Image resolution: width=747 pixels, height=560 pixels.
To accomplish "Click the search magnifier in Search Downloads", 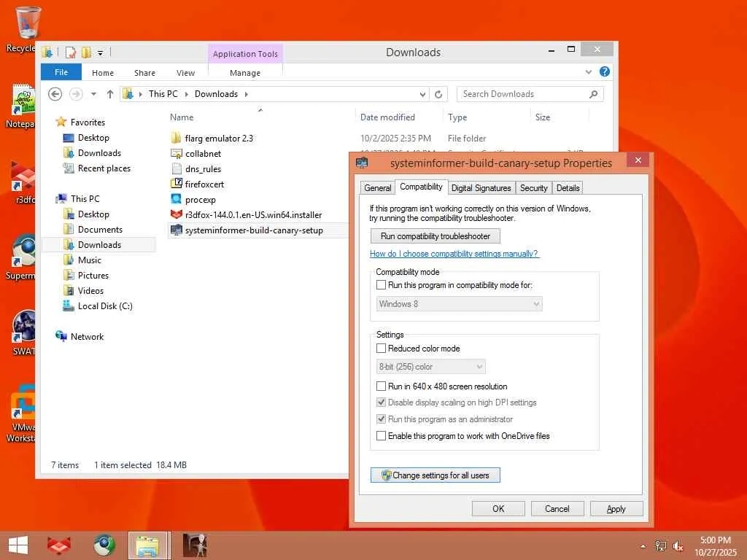I will (x=593, y=94).
